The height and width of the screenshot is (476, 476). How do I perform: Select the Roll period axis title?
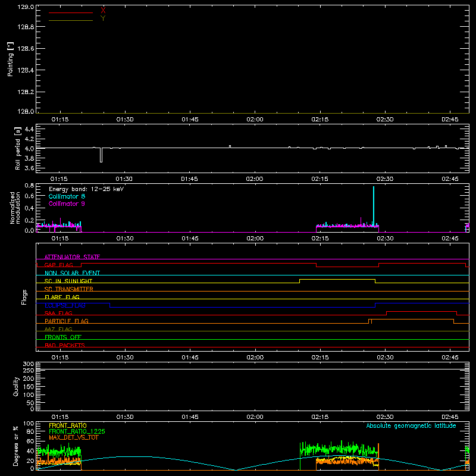point(18,148)
